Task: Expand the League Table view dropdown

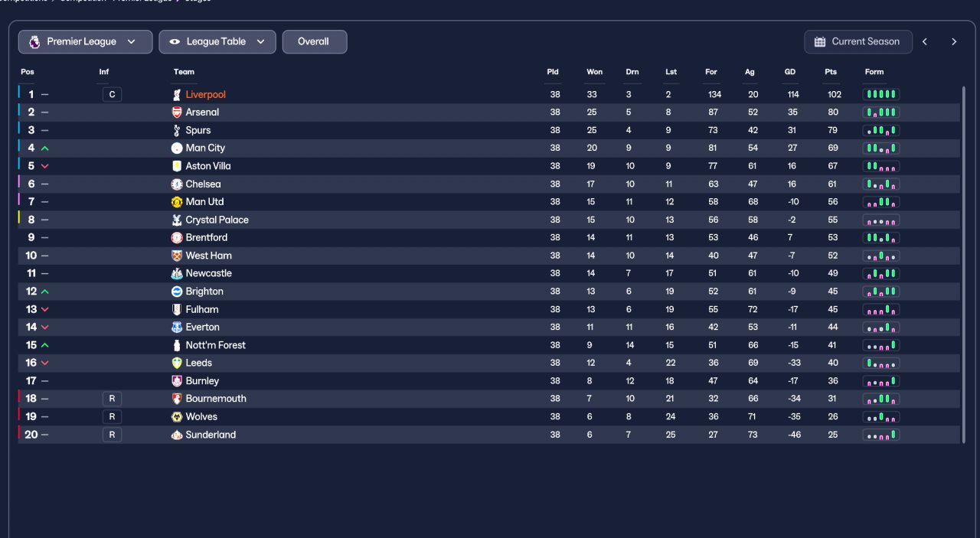Action: point(217,42)
